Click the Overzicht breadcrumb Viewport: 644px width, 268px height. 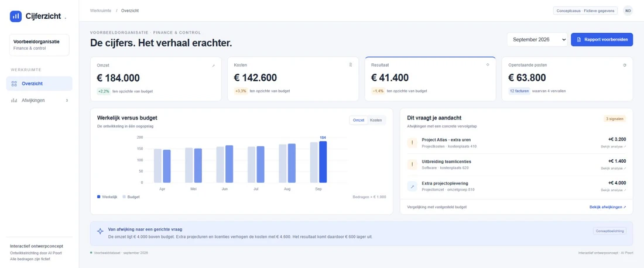(x=130, y=11)
